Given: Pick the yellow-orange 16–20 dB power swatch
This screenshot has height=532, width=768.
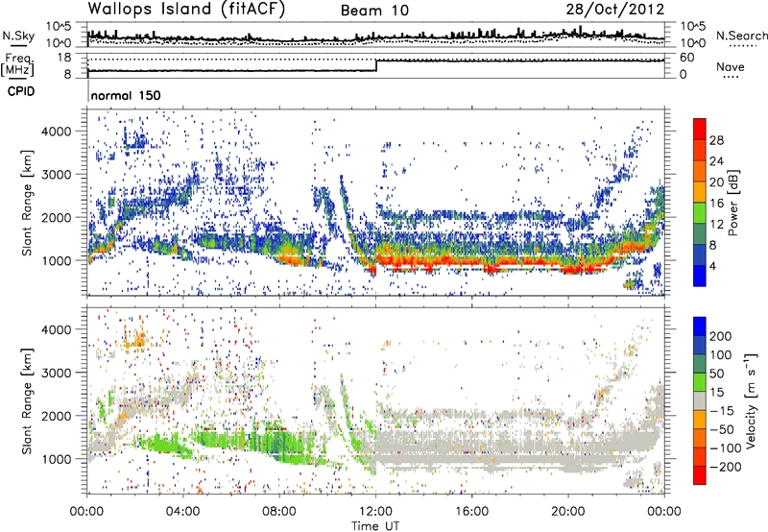Looking at the screenshot, I should click(700, 192).
